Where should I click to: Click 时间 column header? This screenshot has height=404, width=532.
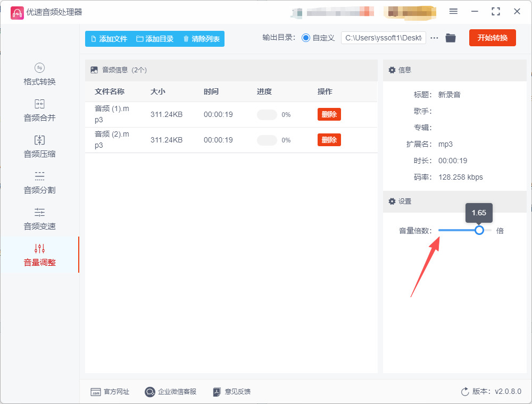[211, 91]
